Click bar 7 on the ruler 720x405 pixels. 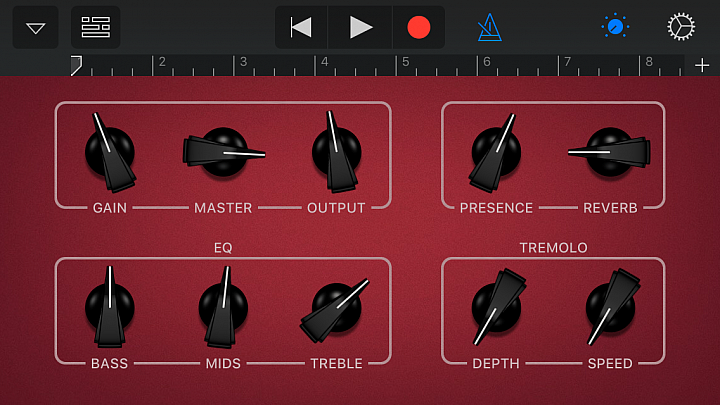[568, 62]
